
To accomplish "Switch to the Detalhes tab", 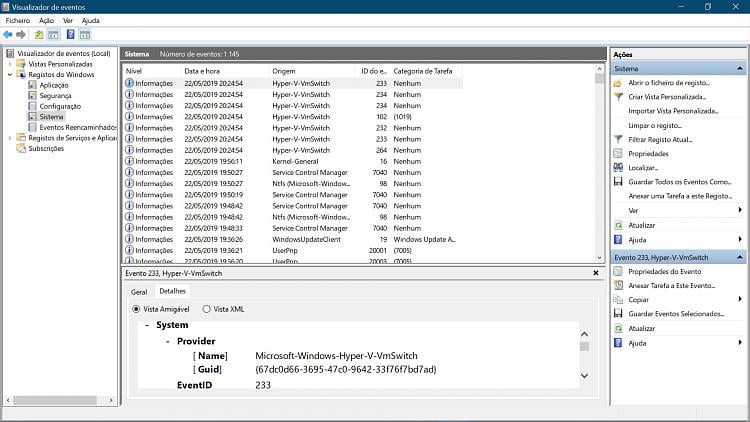I will (x=172, y=291).
